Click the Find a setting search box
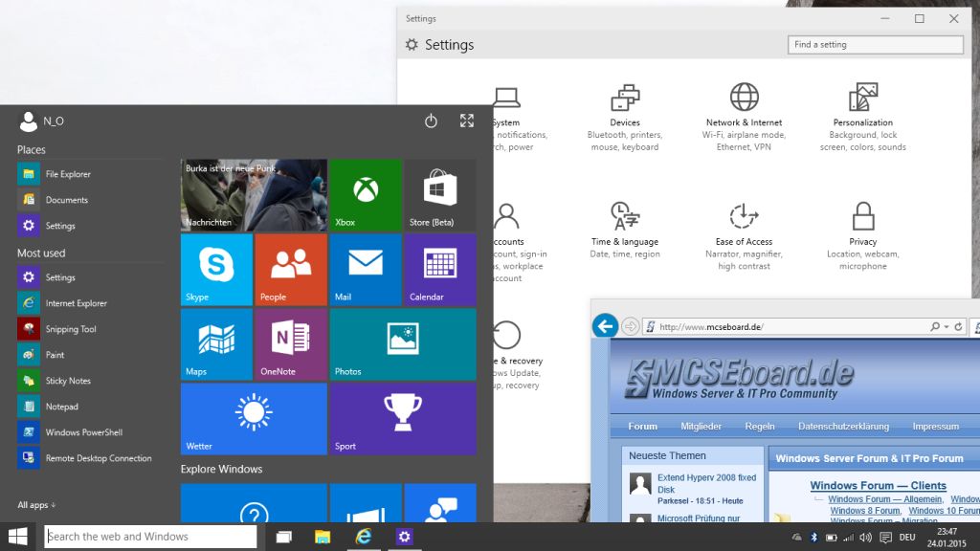Screen dimensions: 980x551 (875, 45)
